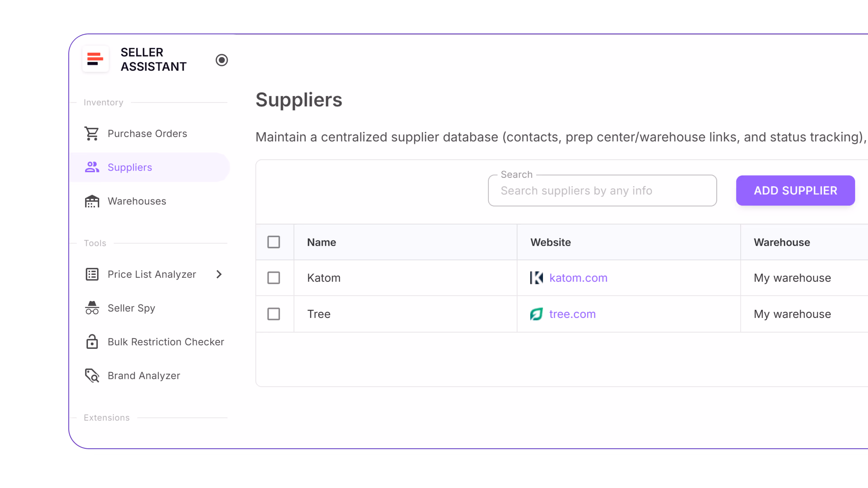Click the Seller Assistant logo icon
868x488 pixels.
[95, 59]
